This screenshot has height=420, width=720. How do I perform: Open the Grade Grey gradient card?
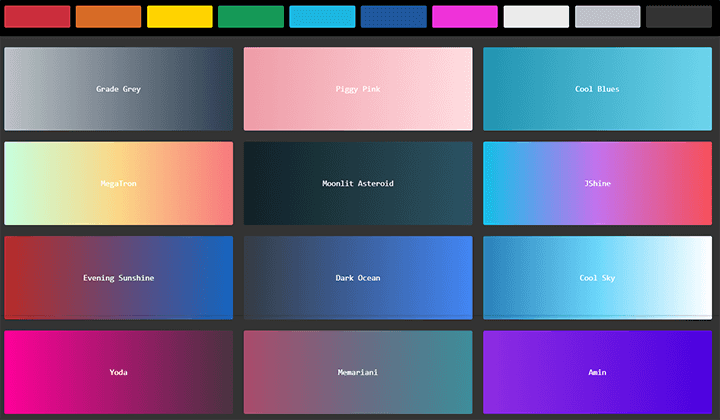118,89
